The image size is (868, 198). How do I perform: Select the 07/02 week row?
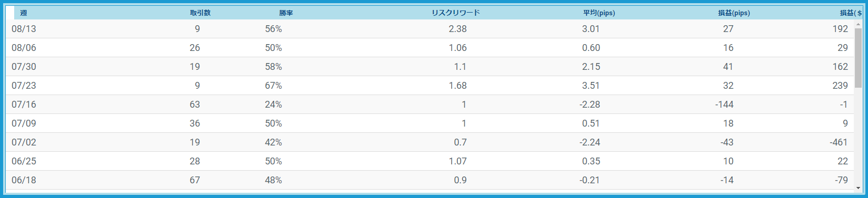coord(430,142)
